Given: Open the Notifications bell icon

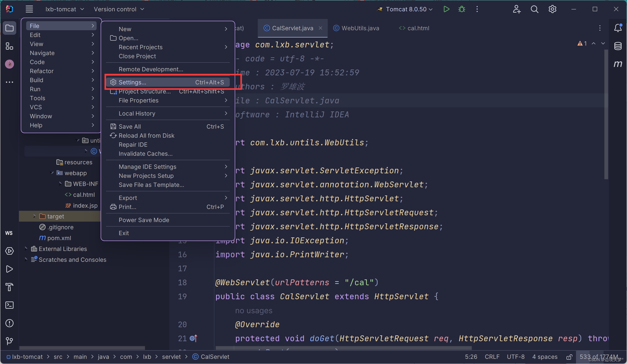Looking at the screenshot, I should 618,28.
